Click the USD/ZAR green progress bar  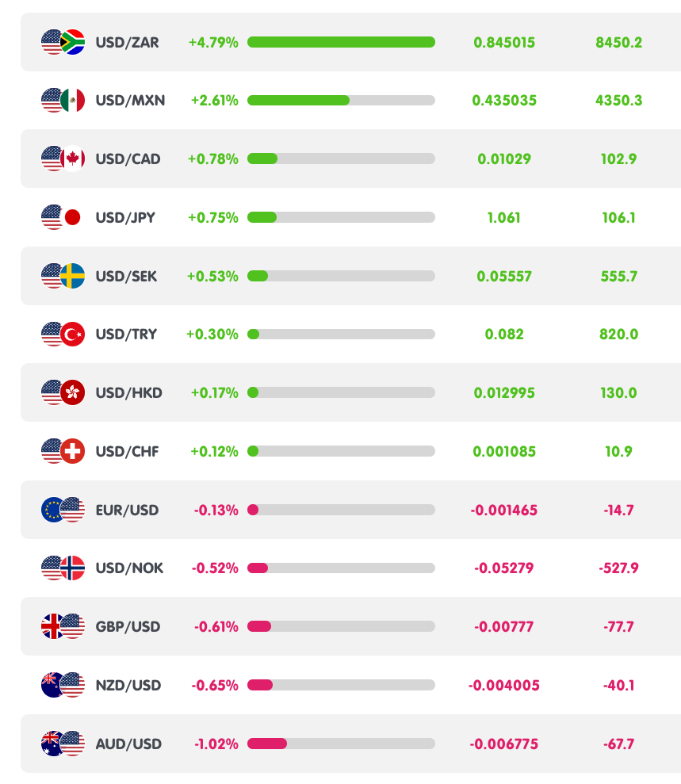(x=341, y=42)
